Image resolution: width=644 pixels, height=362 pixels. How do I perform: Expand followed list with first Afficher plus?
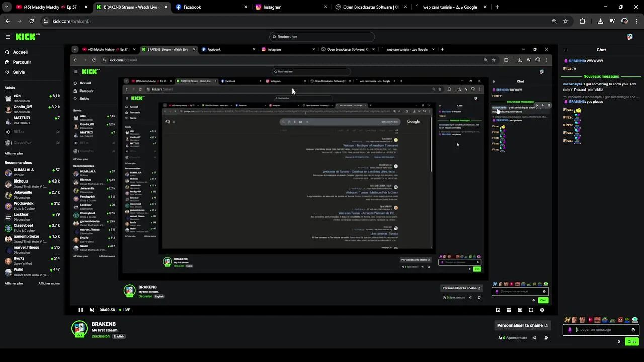click(14, 153)
